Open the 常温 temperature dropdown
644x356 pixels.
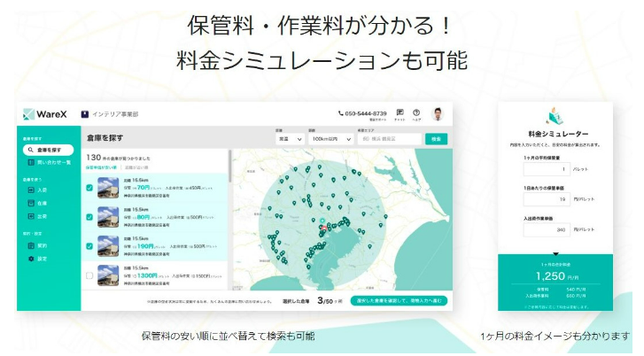click(290, 139)
